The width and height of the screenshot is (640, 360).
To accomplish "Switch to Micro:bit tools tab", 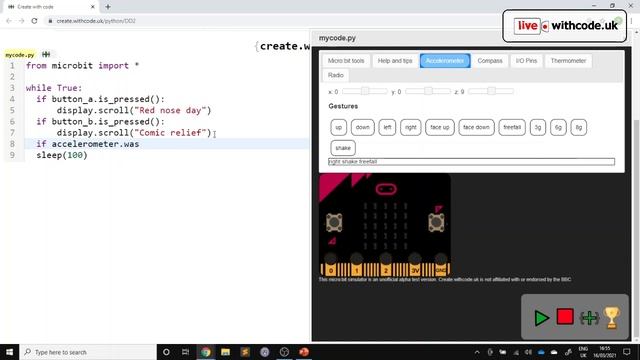I will (346, 61).
